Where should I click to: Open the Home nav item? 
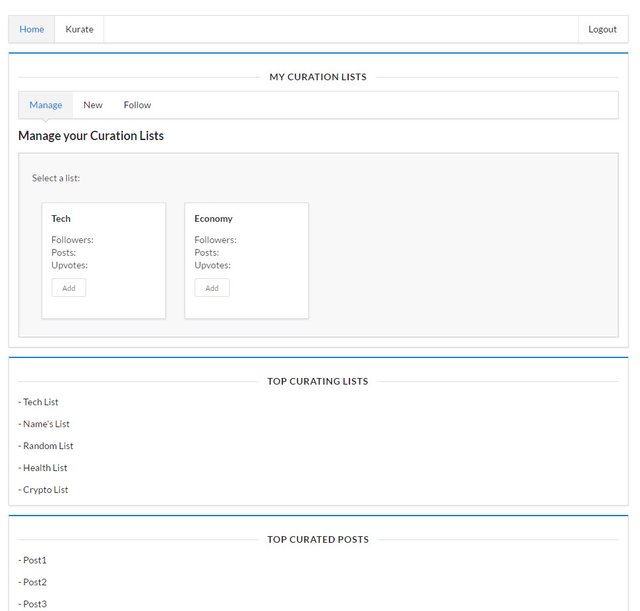(x=31, y=29)
